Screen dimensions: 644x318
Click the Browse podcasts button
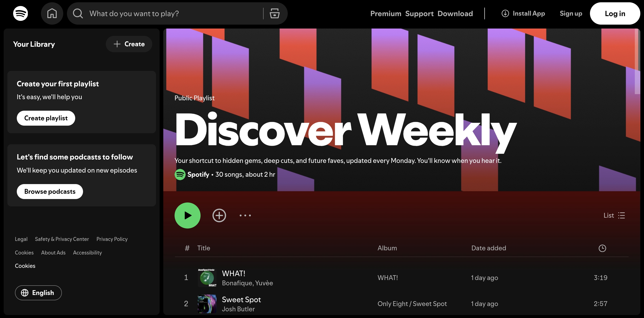click(49, 191)
